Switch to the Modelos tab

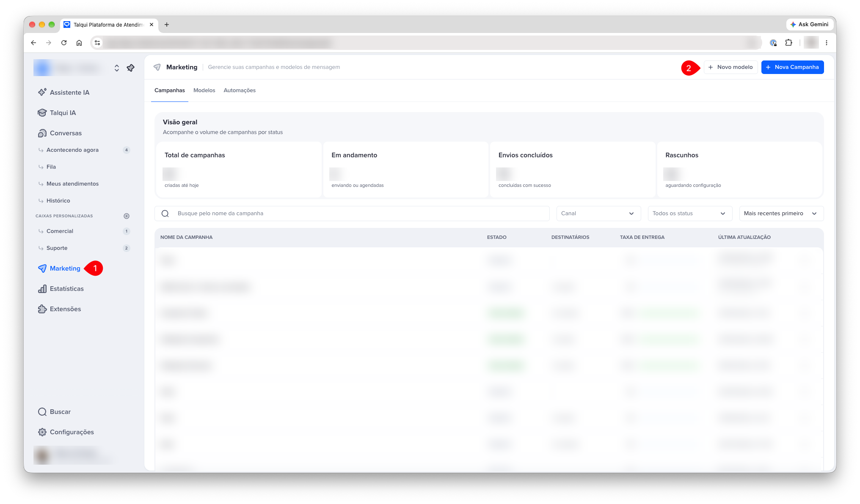[x=204, y=90]
